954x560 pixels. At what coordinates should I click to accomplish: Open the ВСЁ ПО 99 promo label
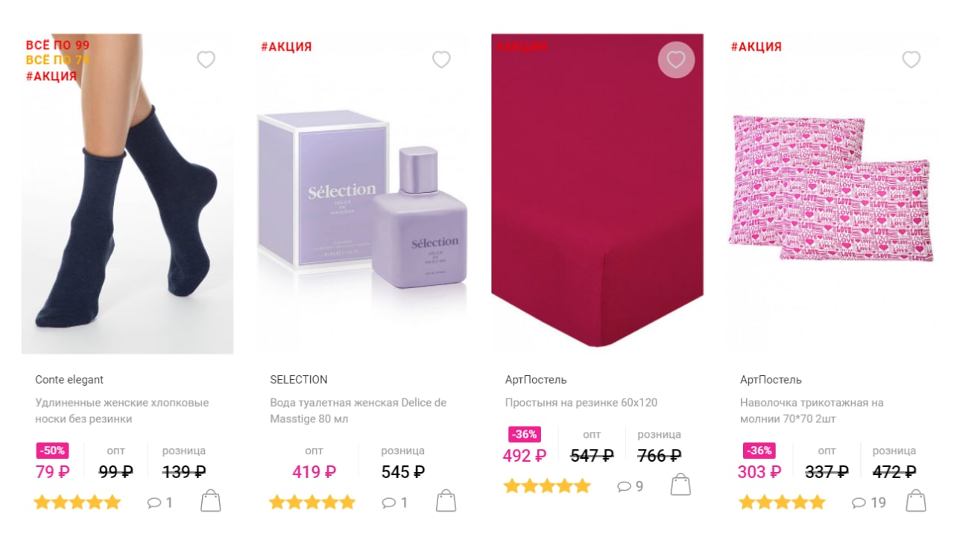57,45
